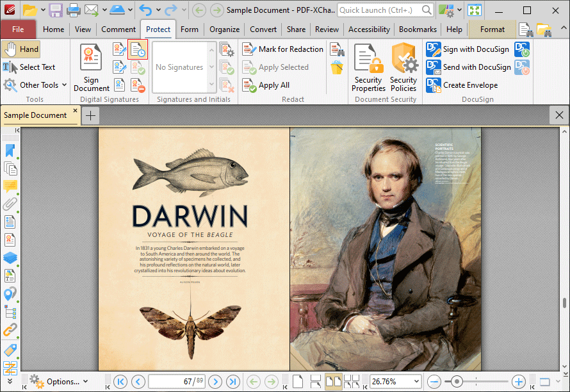
Task: Open the Security Policies tool
Action: click(403, 68)
